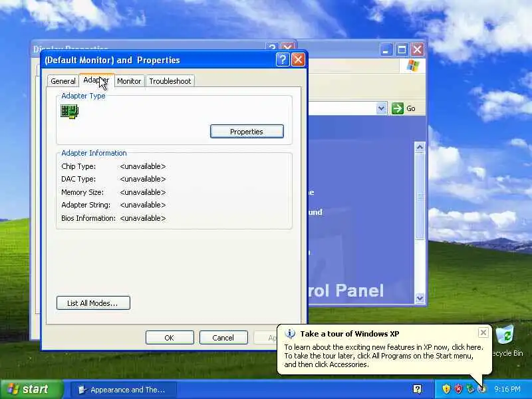Image resolution: width=532 pixels, height=399 pixels.
Task: Close the Control Panel window
Action: [418, 50]
